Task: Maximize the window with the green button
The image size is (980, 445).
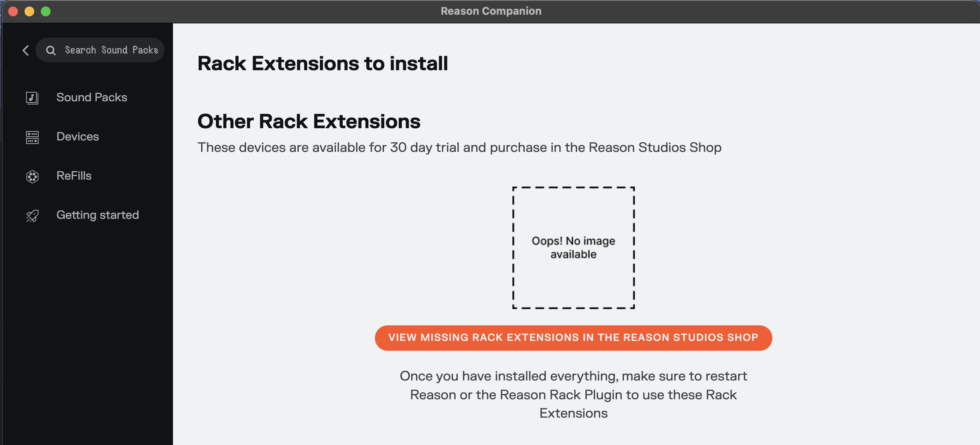Action: pyautogui.click(x=46, y=11)
